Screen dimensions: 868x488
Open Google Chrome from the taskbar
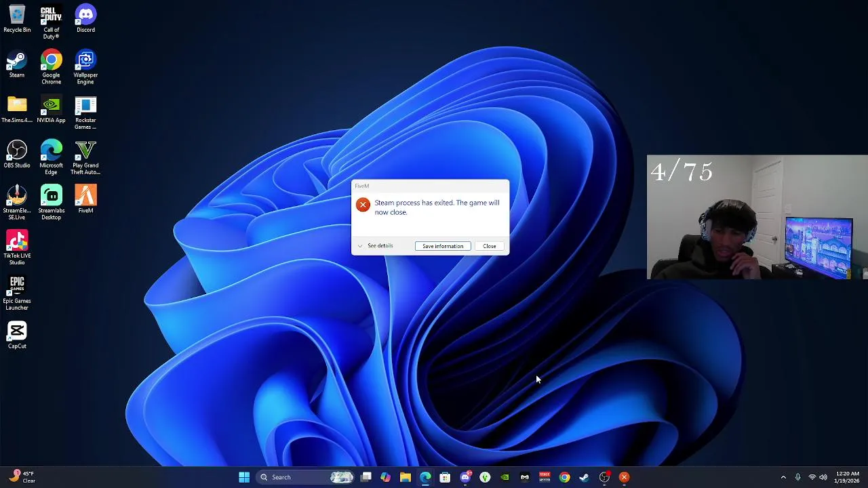(564, 477)
